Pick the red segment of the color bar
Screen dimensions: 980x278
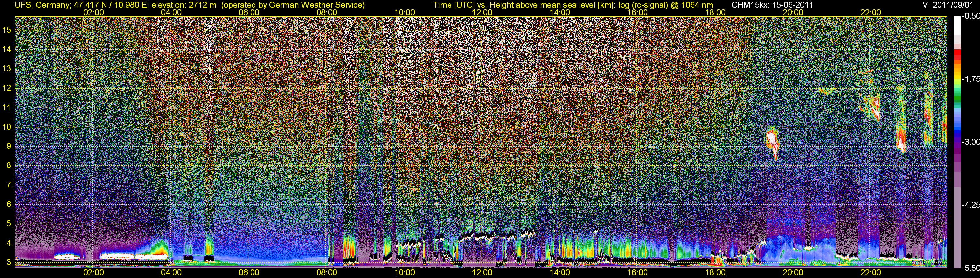[957, 57]
